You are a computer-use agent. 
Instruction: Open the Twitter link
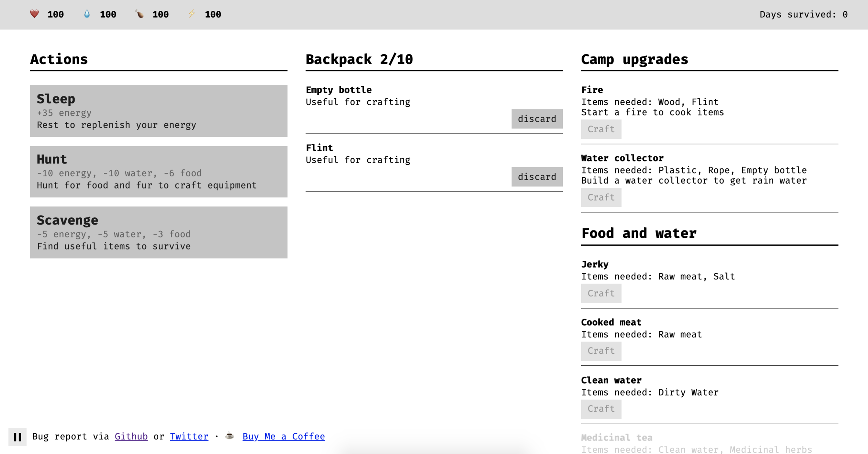189,436
